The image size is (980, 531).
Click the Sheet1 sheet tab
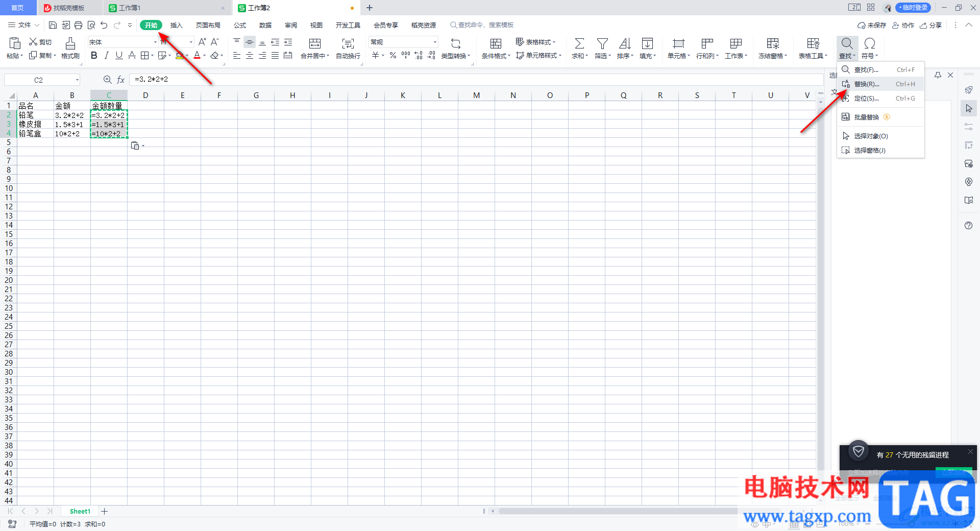pos(80,512)
